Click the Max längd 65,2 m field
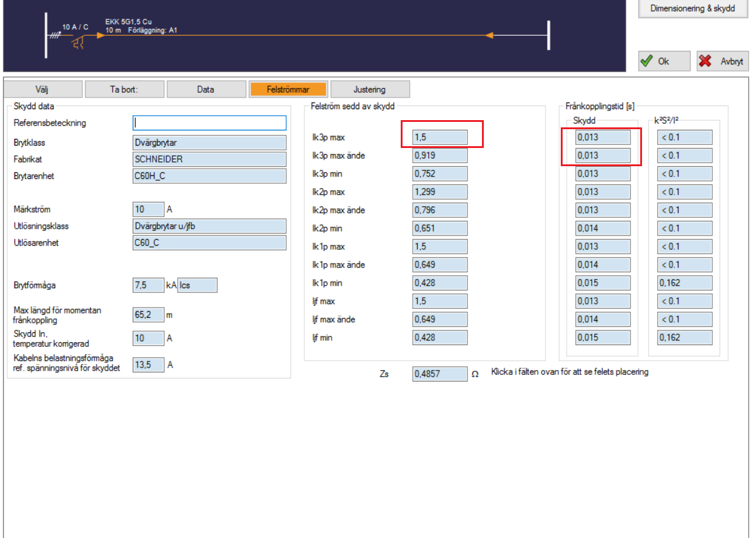 [148, 314]
